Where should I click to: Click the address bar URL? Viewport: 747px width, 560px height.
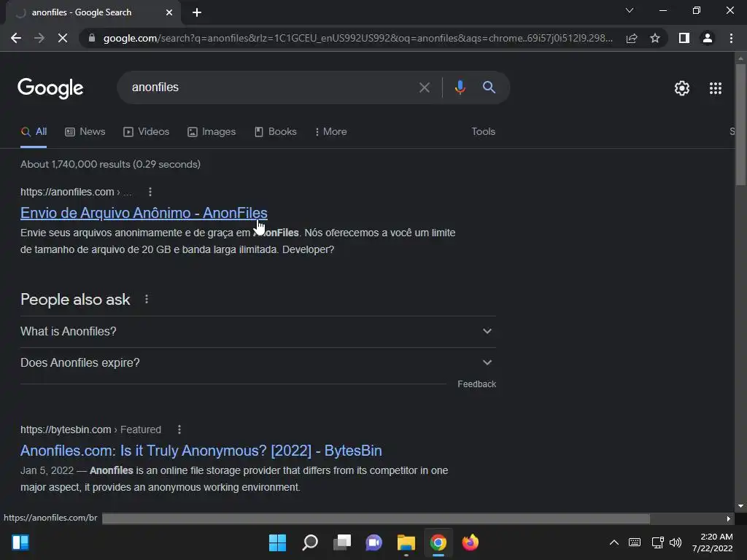pos(357,38)
